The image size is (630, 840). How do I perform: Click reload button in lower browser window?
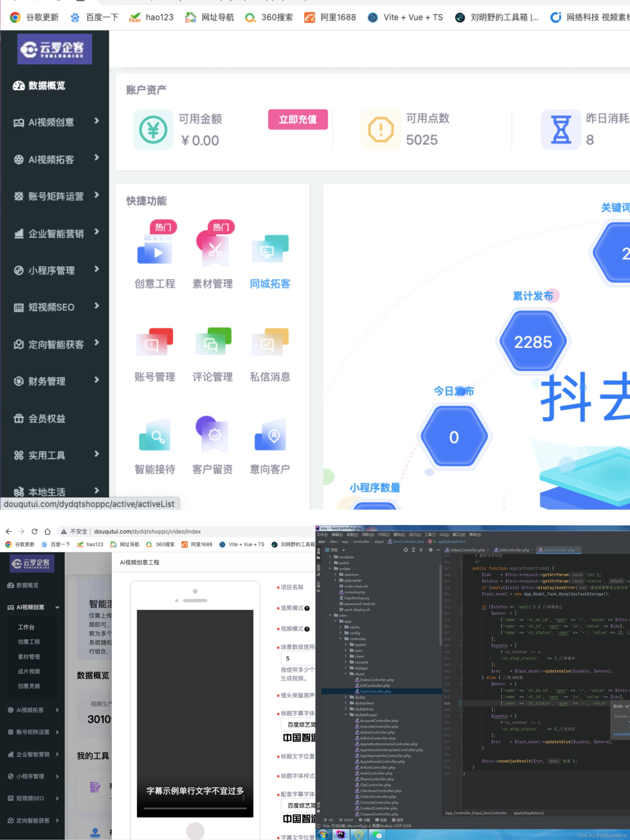(35, 531)
